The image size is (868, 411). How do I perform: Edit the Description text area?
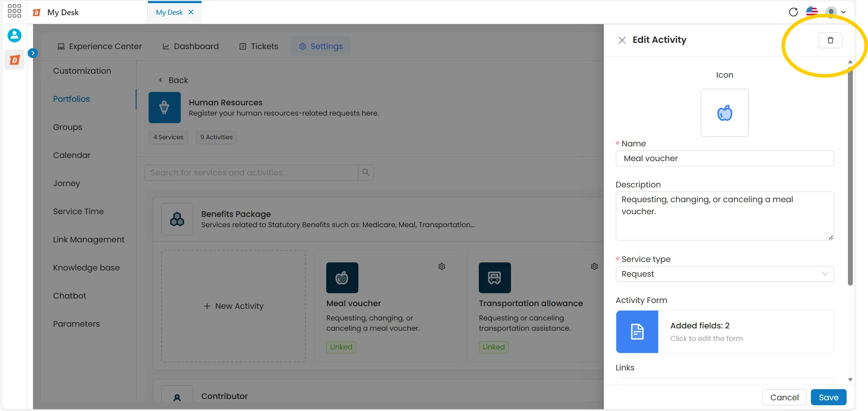[x=724, y=216]
